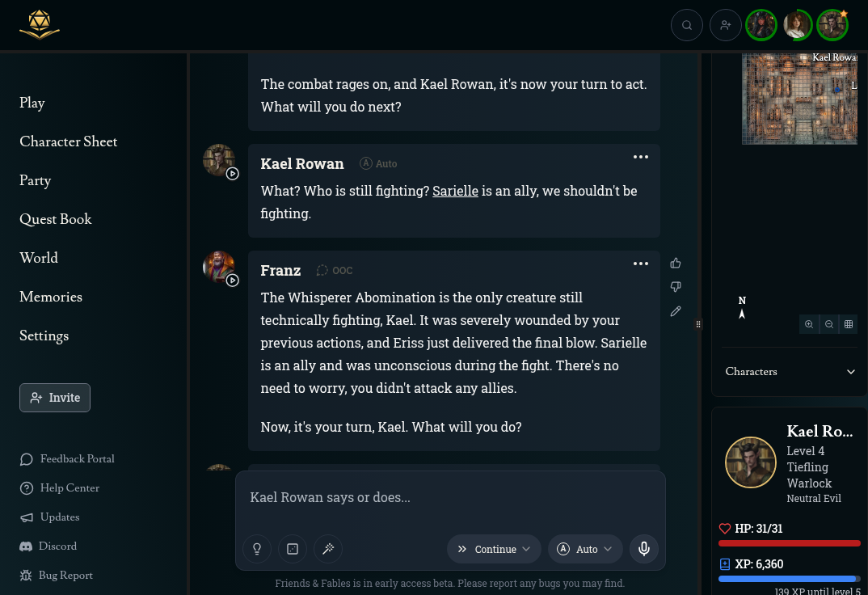868x595 pixels.
Task: Go to Quest Book in sidebar
Action: 56,219
